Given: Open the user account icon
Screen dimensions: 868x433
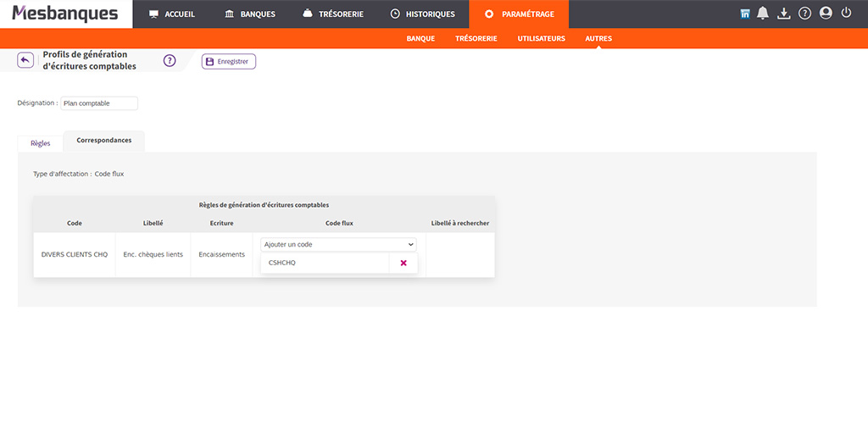Looking at the screenshot, I should pyautogui.click(x=826, y=14).
